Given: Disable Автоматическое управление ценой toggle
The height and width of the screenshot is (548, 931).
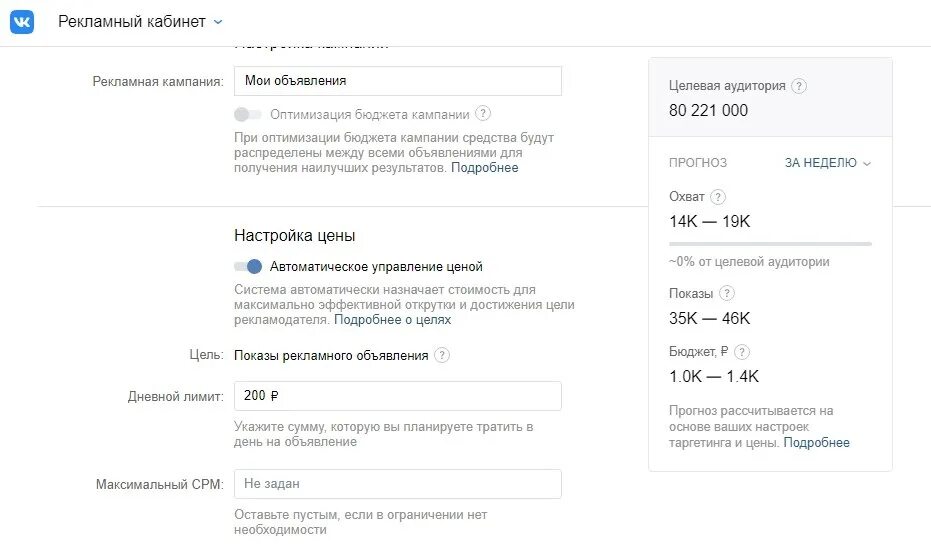Looking at the screenshot, I should click(x=248, y=267).
